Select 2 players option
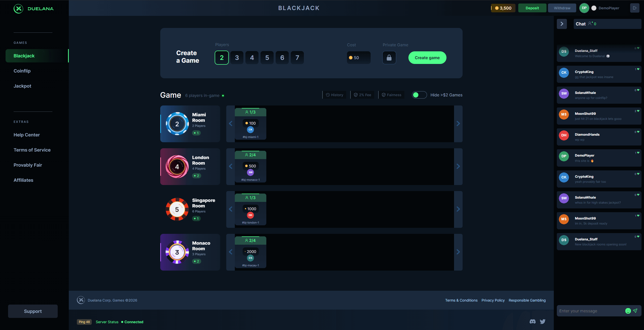 click(x=222, y=58)
